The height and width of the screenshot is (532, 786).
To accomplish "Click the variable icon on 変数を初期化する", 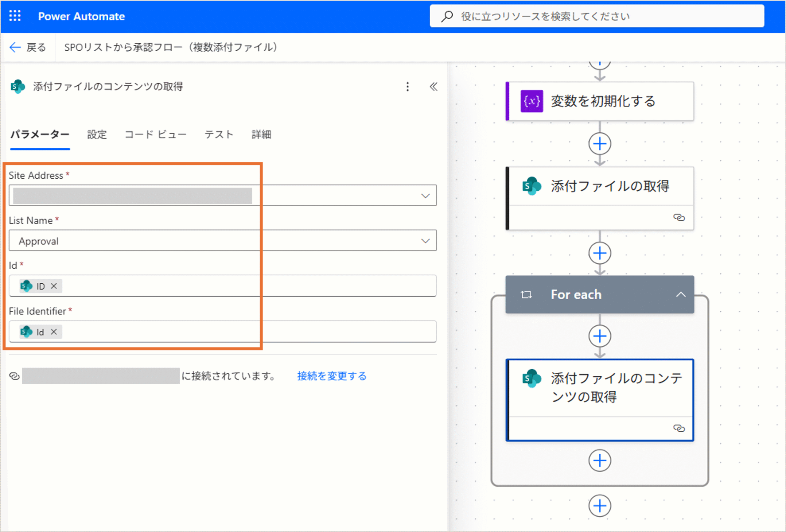I will 532,101.
